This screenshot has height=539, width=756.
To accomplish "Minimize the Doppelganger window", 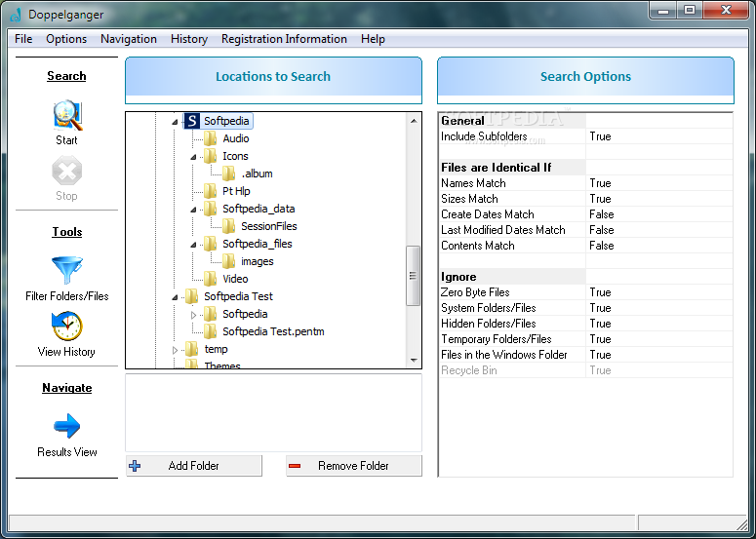I will point(664,10).
